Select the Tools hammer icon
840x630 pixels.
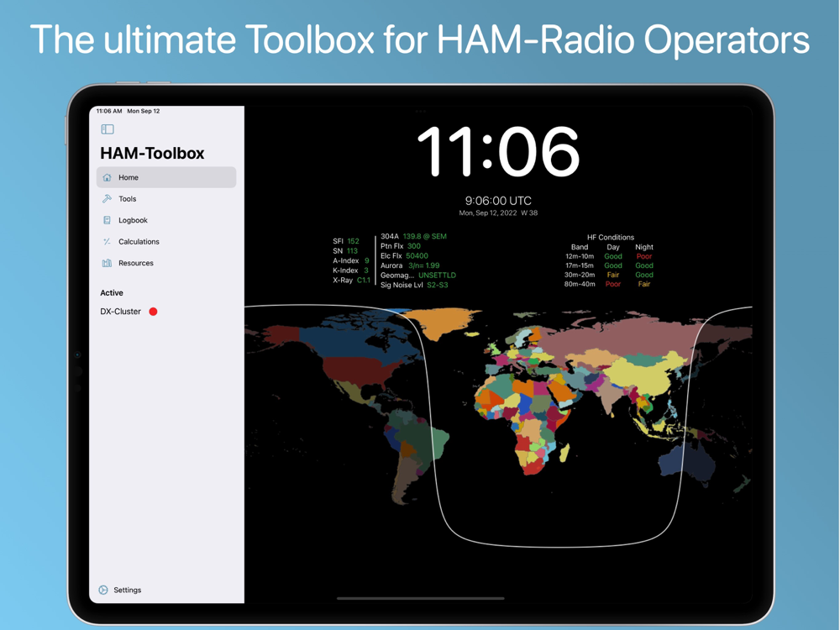click(107, 199)
